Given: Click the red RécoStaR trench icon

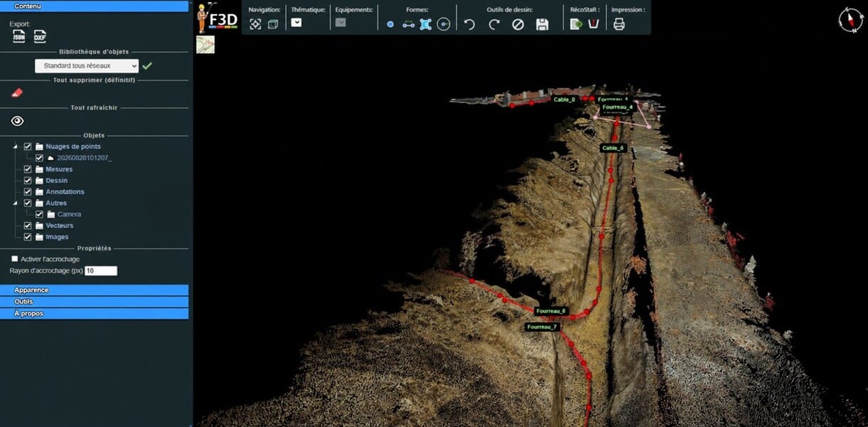Looking at the screenshot, I should click(593, 24).
